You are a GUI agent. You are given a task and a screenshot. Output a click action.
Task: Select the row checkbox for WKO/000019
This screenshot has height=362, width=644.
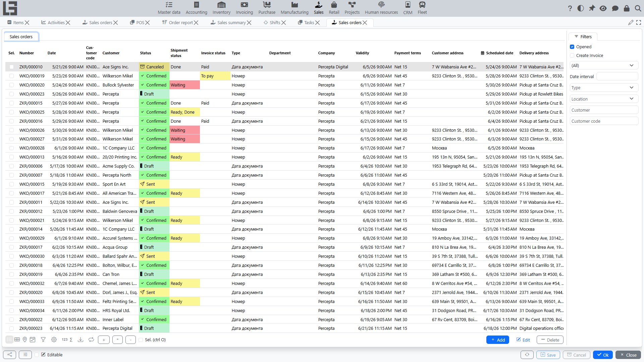12,76
